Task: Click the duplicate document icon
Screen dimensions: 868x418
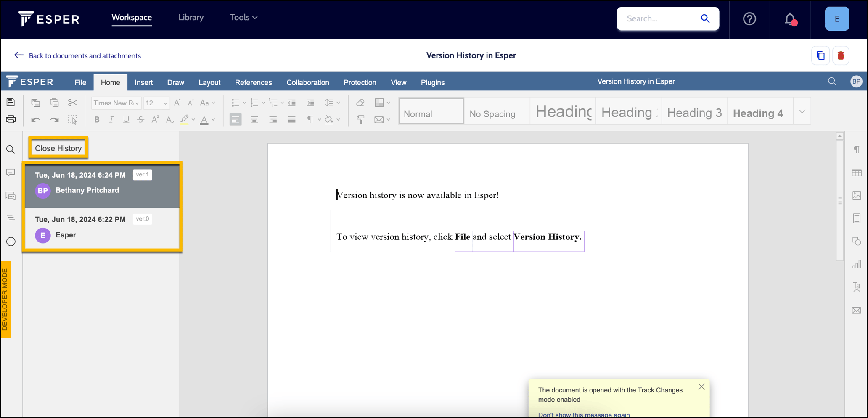Action: (820, 55)
